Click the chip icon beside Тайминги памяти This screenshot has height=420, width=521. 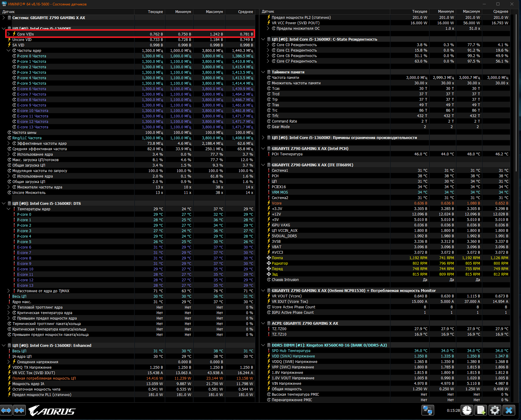click(x=269, y=72)
